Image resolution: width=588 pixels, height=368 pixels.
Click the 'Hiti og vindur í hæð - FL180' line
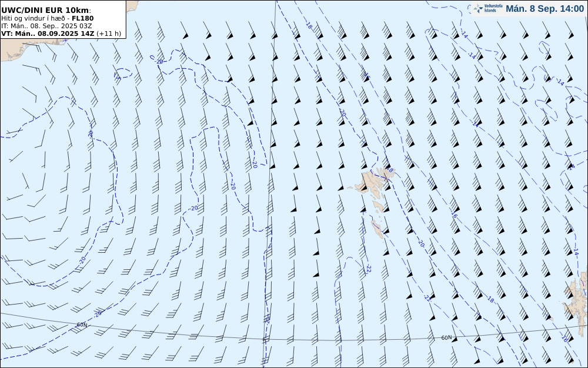coord(47,18)
